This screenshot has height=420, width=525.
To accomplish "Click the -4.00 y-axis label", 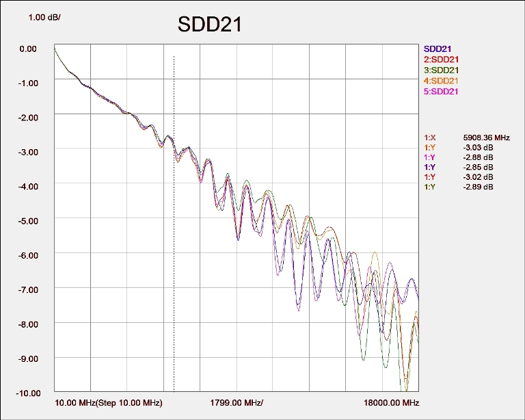I will tap(28, 187).
